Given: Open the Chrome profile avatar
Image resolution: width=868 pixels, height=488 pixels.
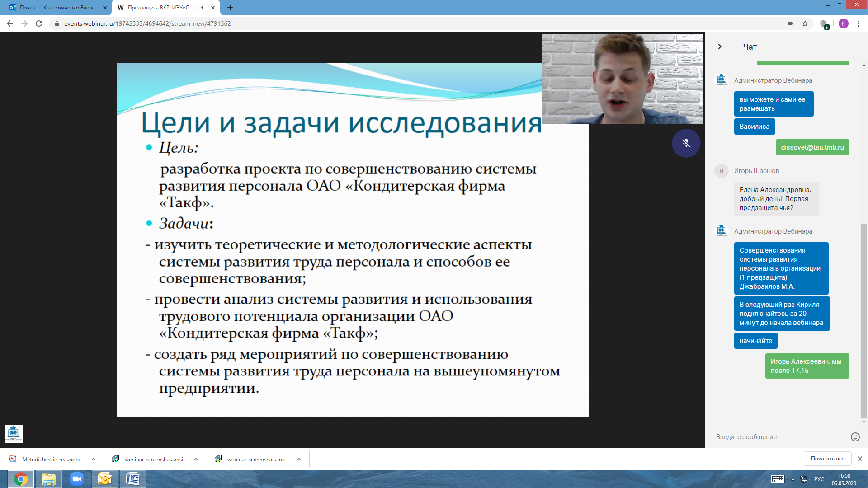Looking at the screenshot, I should click(843, 23).
